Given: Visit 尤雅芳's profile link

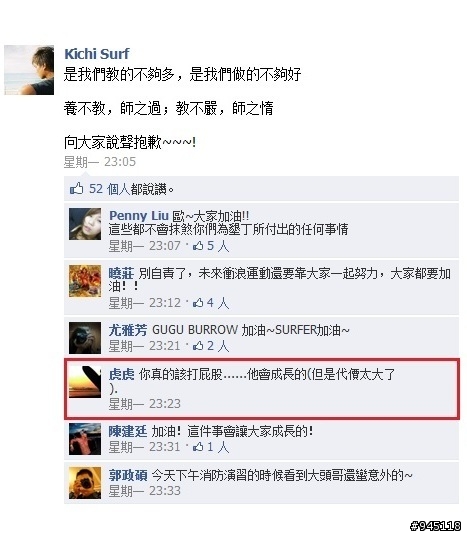Looking at the screenshot, I should (x=128, y=330).
